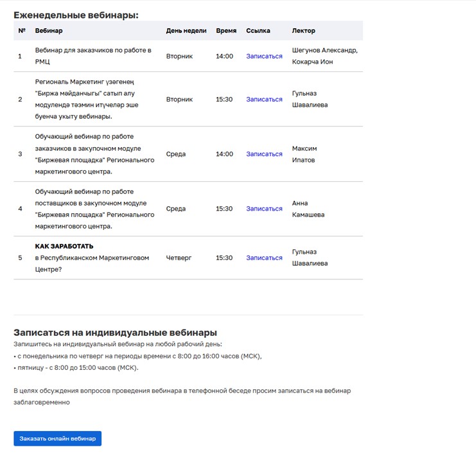The image size is (476, 456).
Task: Click Записаться for the КАК ЗАРАБОТАТЬ webinar
Action: click(x=264, y=258)
